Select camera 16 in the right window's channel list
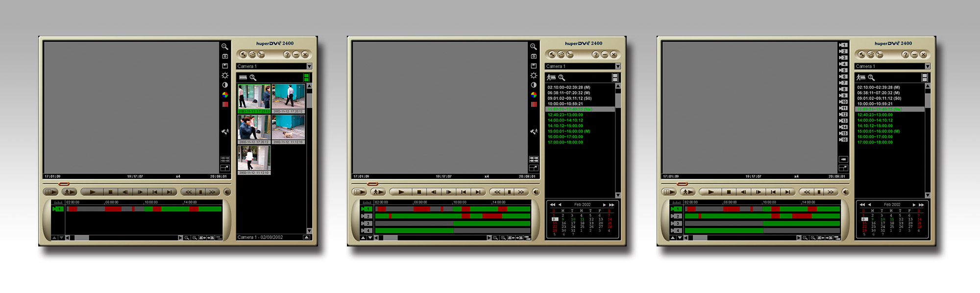The width and height of the screenshot is (980, 293). tap(843, 140)
